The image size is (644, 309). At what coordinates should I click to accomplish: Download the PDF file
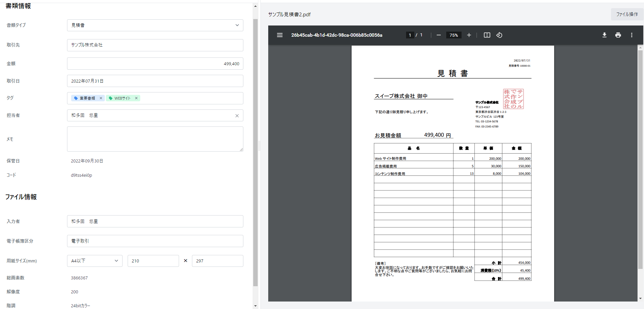click(605, 35)
